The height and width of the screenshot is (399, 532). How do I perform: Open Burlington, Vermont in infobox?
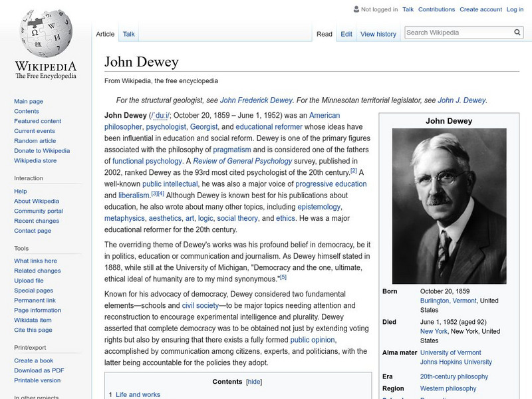(x=448, y=301)
